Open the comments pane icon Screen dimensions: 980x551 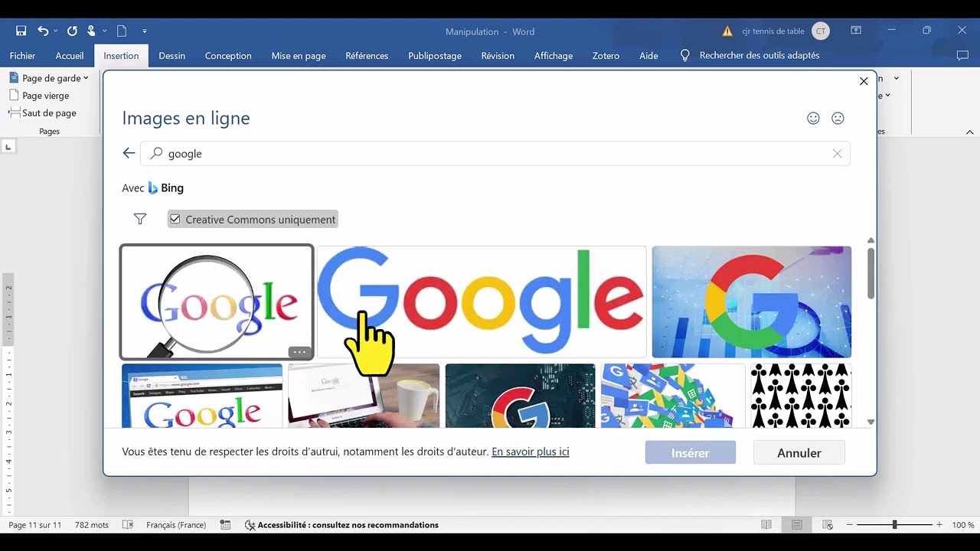point(962,56)
